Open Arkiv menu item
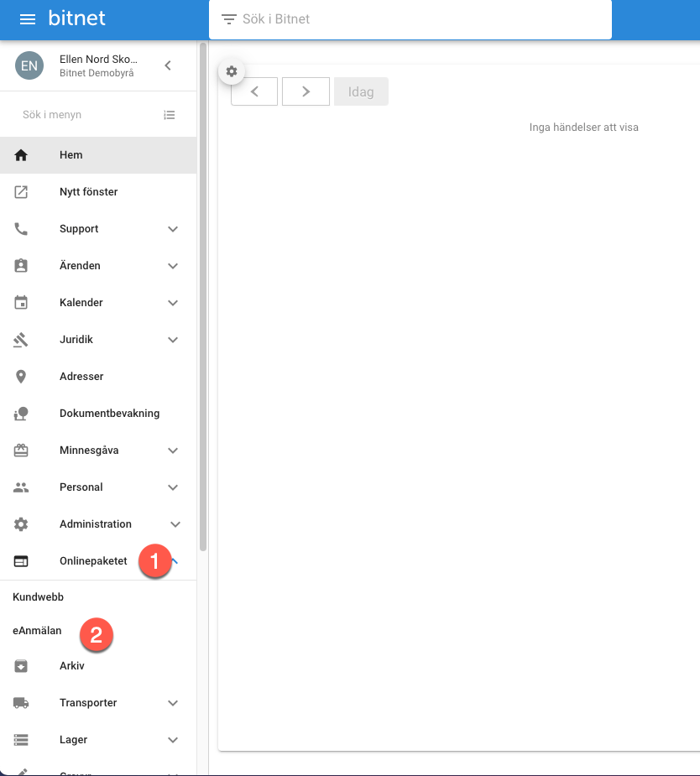The height and width of the screenshot is (776, 700). coord(98,666)
